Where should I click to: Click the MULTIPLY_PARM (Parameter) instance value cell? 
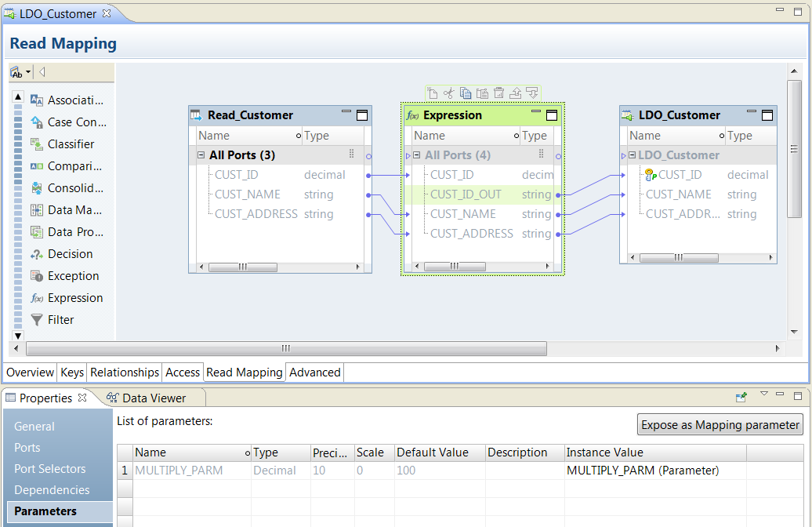click(x=655, y=471)
